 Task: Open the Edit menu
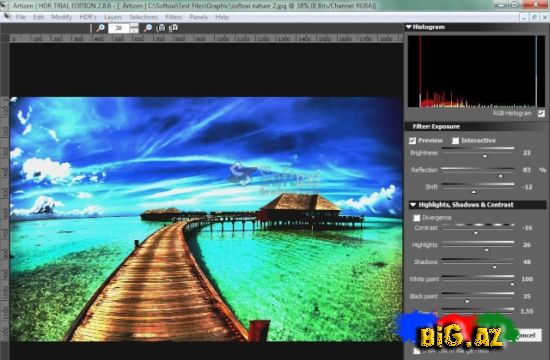tap(38, 17)
